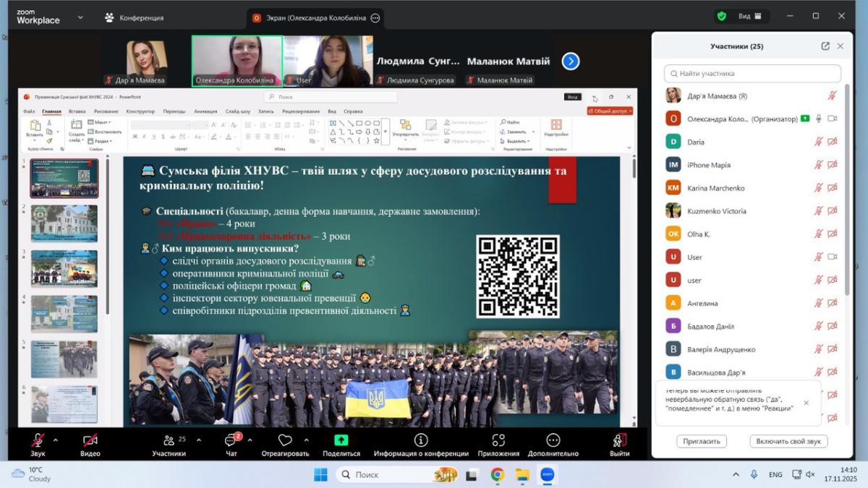Turn on camera with the Видео button

[90, 440]
